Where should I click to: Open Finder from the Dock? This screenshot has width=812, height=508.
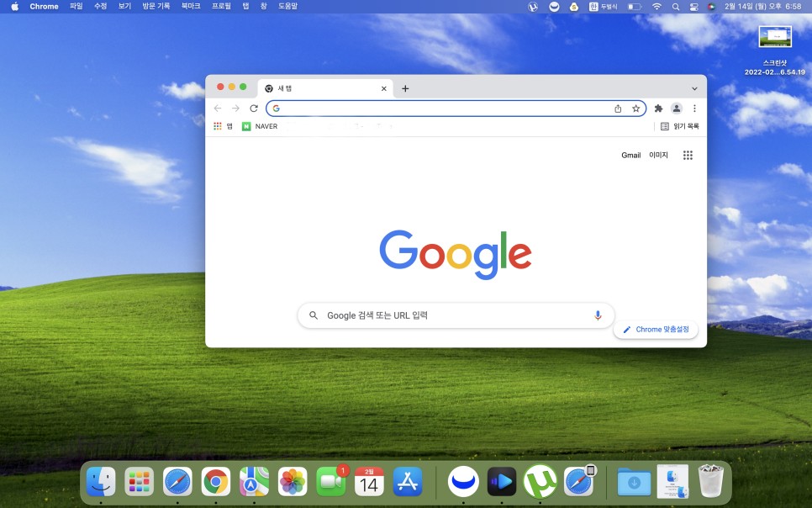click(101, 482)
